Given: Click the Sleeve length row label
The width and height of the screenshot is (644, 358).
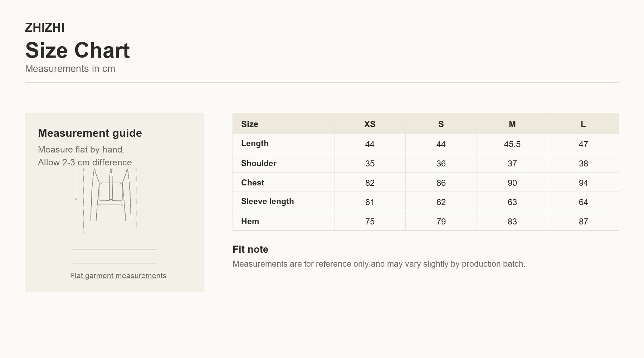Looking at the screenshot, I should pyautogui.click(x=268, y=201).
